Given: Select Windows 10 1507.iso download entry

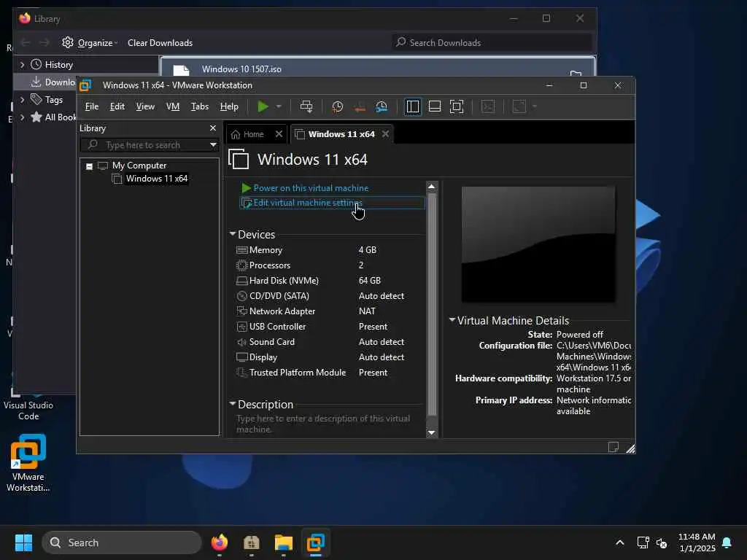Looking at the screenshot, I should pyautogui.click(x=377, y=67).
